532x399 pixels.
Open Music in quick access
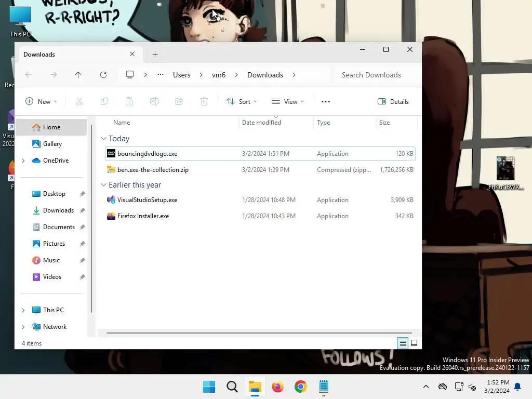click(x=51, y=260)
